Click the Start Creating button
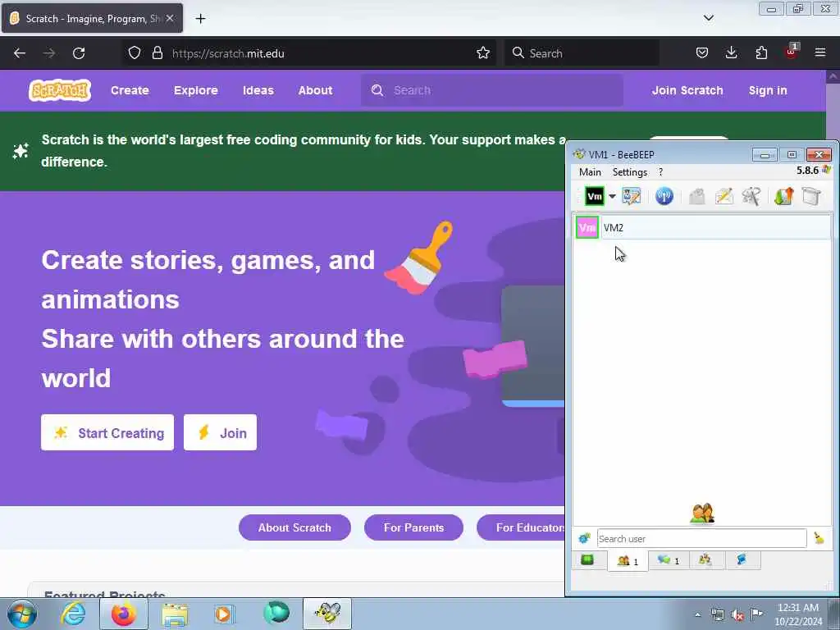Image resolution: width=840 pixels, height=630 pixels. 107,432
